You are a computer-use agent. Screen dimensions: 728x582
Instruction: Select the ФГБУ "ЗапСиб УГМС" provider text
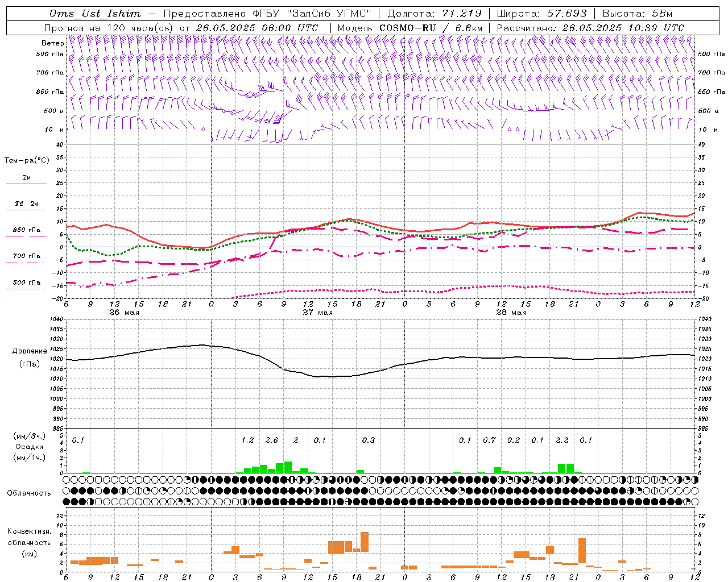pyautogui.click(x=312, y=14)
